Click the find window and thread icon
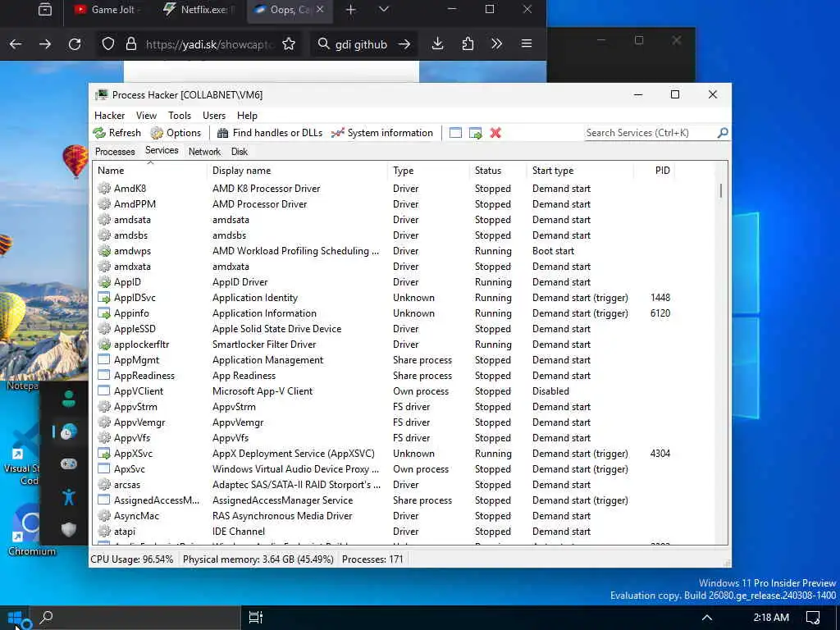Image resolution: width=840 pixels, height=630 pixels. click(475, 133)
